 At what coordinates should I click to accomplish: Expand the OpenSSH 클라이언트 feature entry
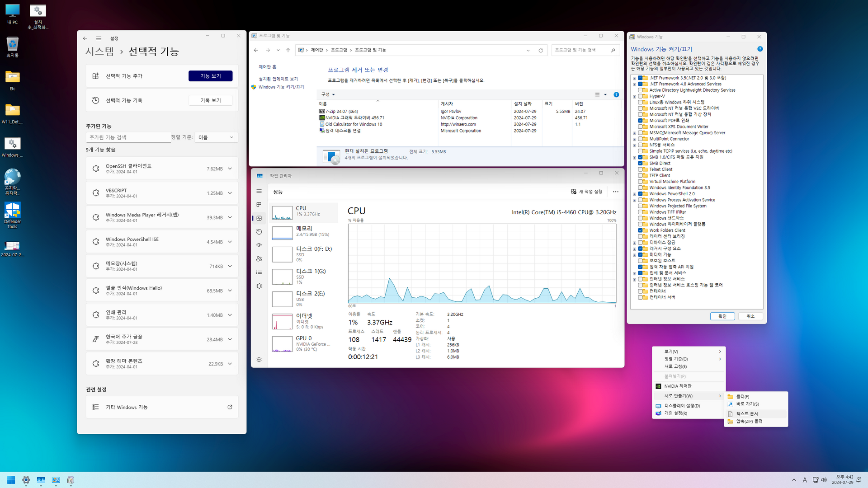click(230, 169)
